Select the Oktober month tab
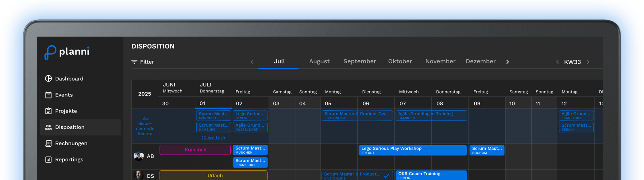Image resolution: width=644 pixels, height=180 pixels. [x=400, y=61]
